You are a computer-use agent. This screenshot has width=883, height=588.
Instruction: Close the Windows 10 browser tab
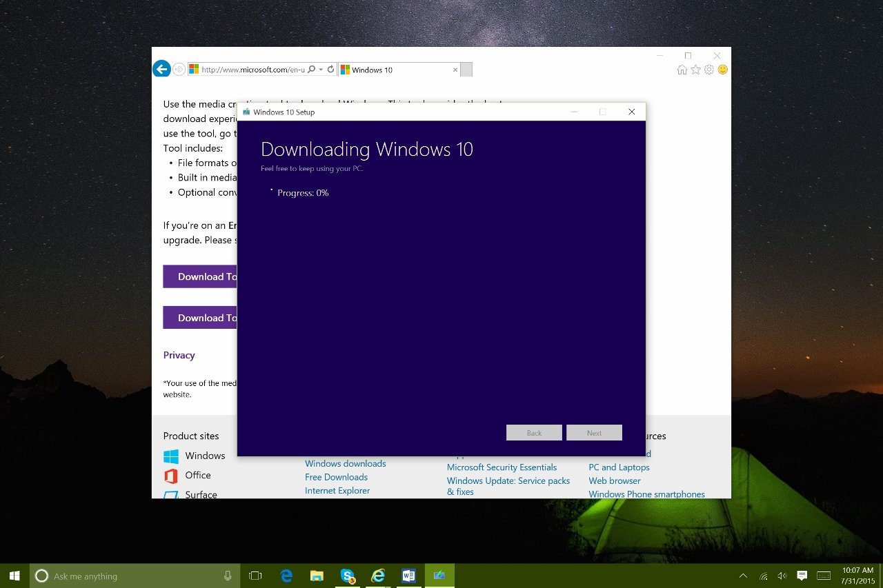(455, 70)
